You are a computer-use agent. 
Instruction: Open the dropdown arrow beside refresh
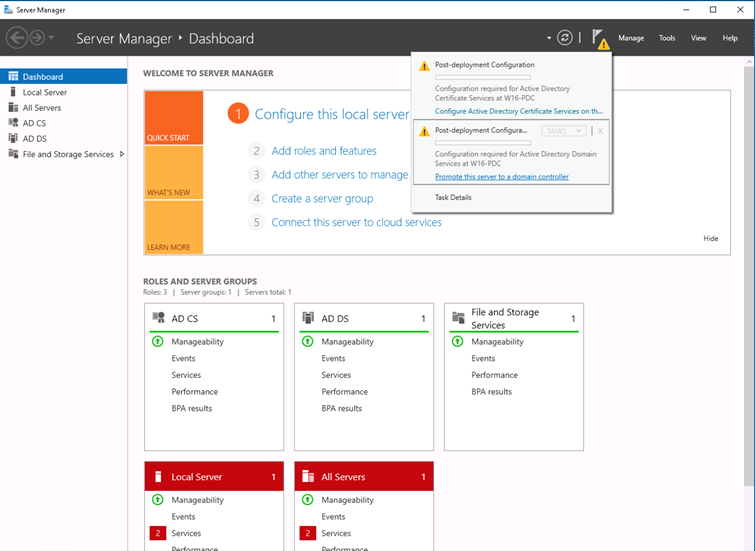549,38
